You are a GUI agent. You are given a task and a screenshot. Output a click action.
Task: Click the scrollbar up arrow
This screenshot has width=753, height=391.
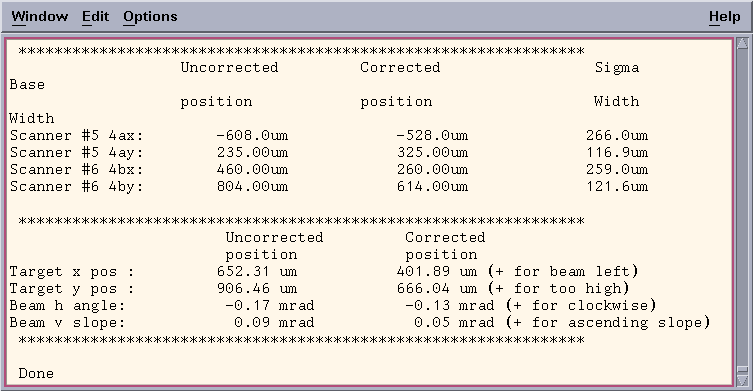tap(742, 44)
